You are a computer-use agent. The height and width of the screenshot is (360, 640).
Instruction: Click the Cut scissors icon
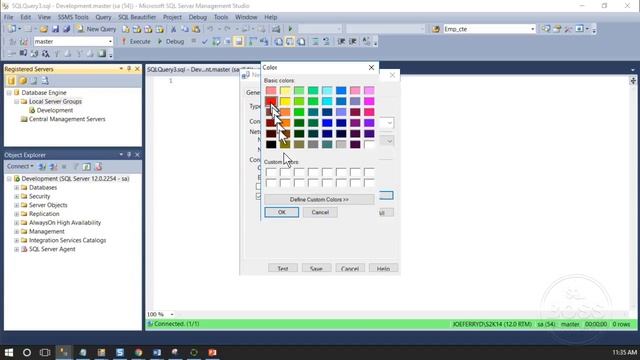pos(173,29)
